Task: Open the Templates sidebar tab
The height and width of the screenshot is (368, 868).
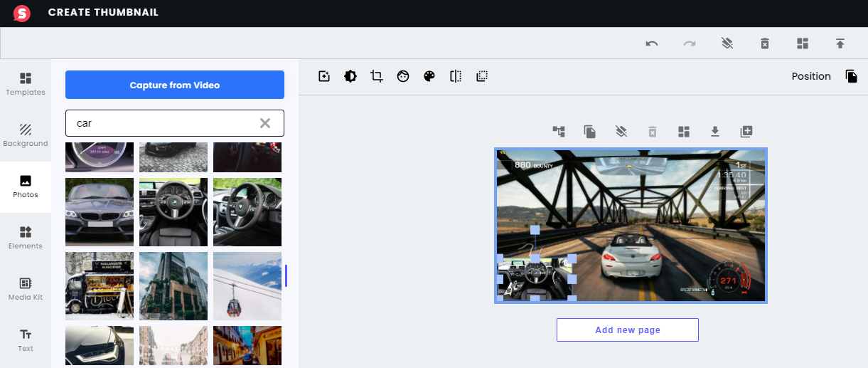Action: (x=26, y=84)
